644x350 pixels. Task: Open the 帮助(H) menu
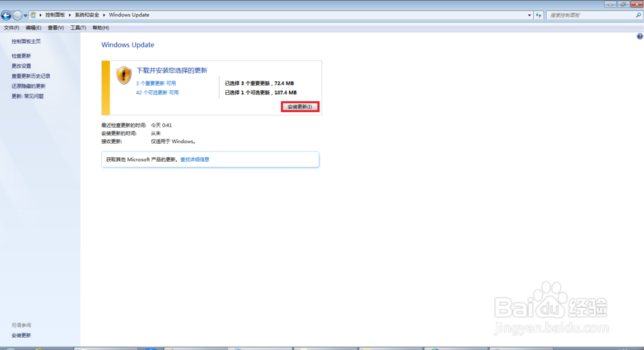pos(100,28)
